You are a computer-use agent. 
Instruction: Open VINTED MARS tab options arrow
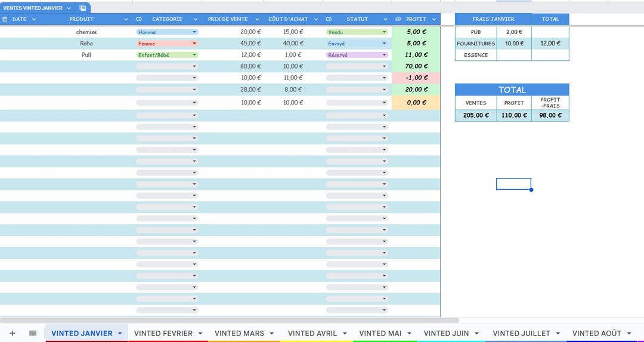[273, 334]
